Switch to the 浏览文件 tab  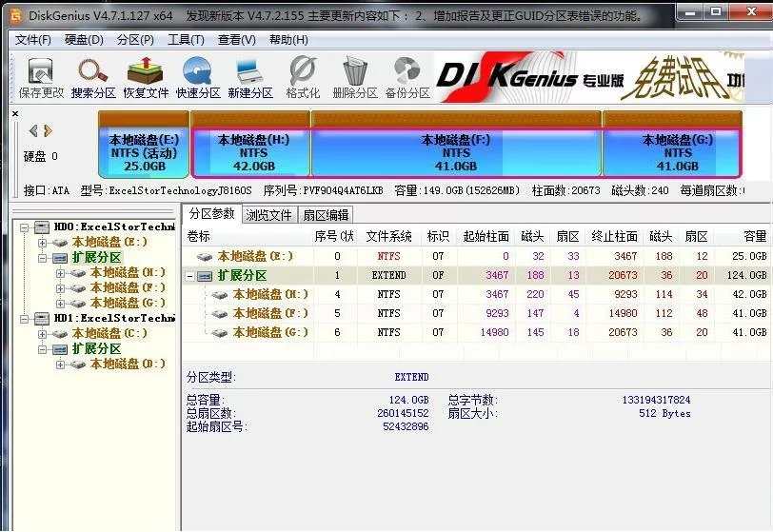(x=269, y=215)
